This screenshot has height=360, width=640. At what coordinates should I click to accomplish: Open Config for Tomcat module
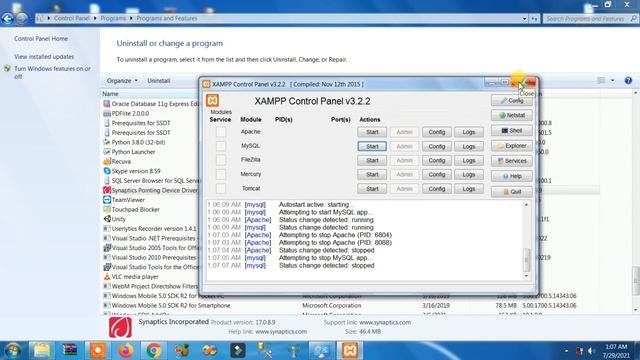pyautogui.click(x=436, y=189)
